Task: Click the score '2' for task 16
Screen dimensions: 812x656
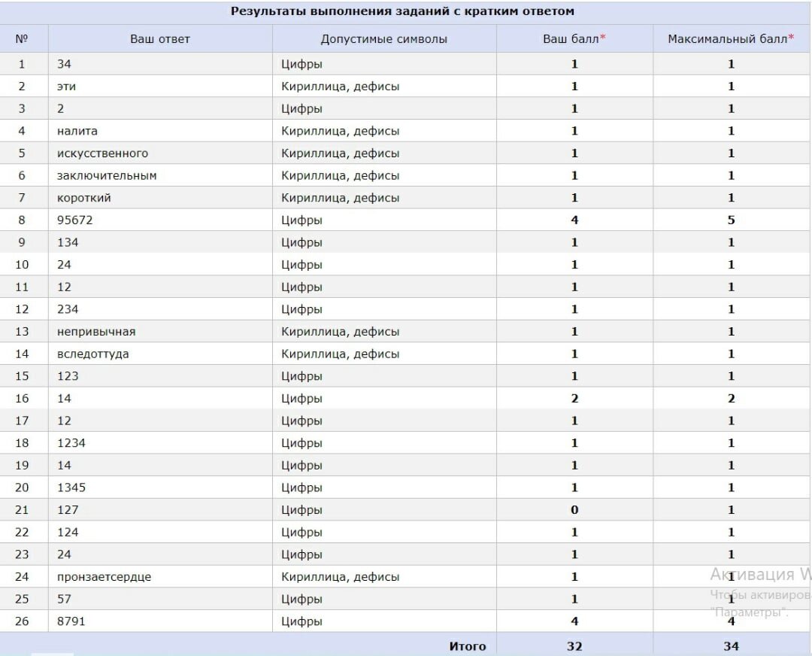Action: click(x=574, y=399)
